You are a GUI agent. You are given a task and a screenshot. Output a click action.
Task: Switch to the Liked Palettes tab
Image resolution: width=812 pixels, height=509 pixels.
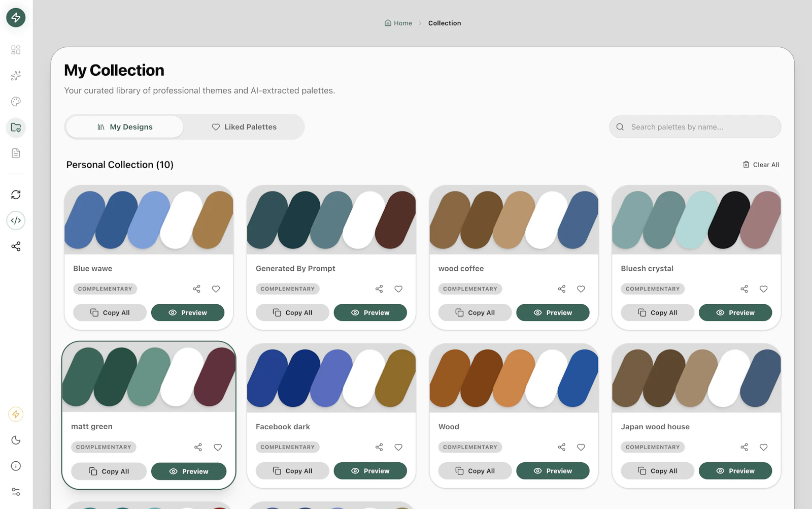click(244, 127)
